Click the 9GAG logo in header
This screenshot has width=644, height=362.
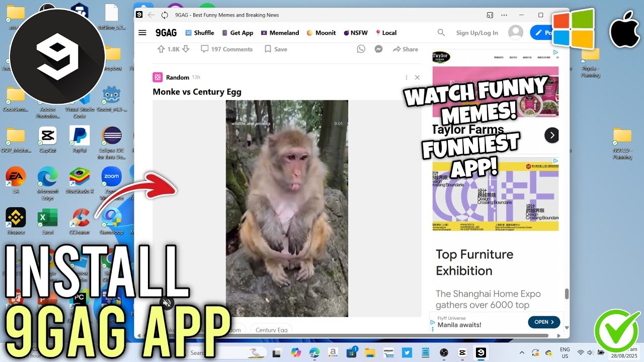[x=166, y=33]
